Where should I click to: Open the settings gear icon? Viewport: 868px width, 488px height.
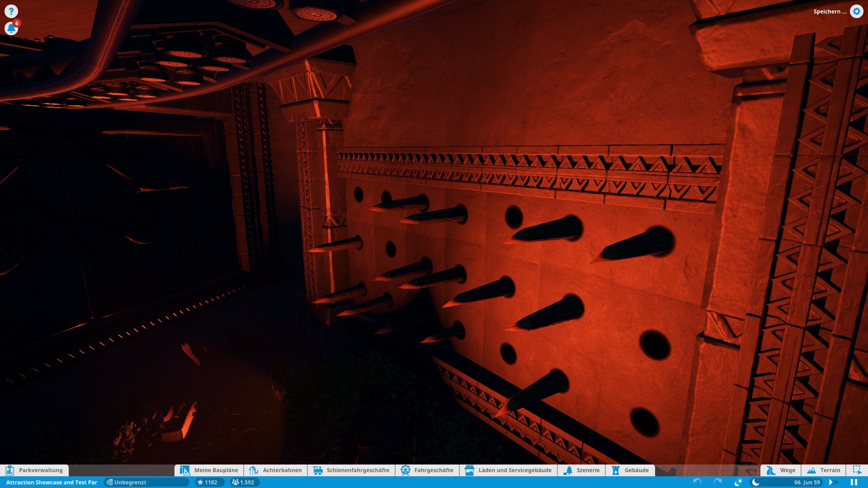[856, 11]
